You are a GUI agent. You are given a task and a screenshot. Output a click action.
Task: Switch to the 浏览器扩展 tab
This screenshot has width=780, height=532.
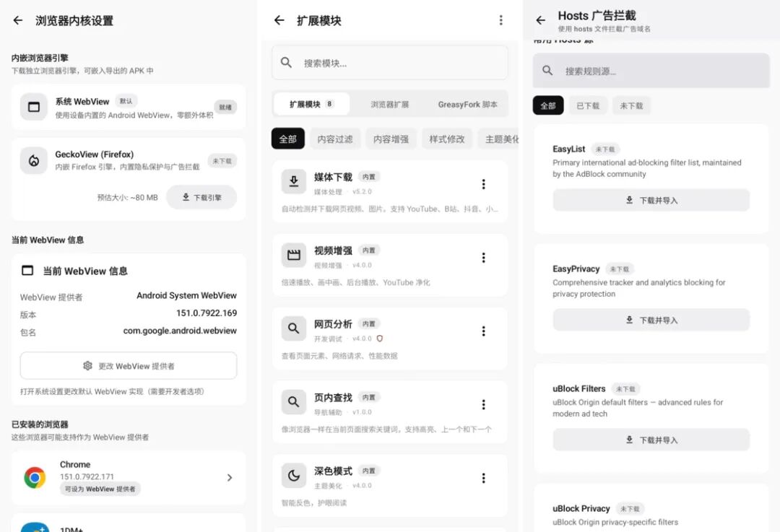[389, 105]
